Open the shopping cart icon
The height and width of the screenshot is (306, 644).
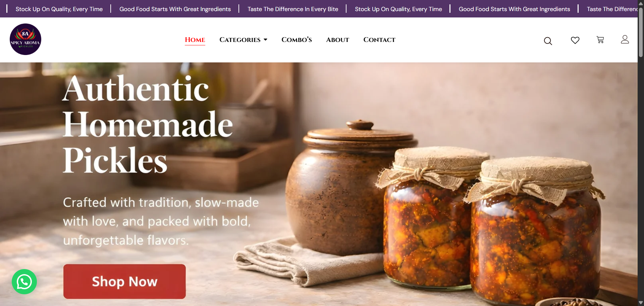point(600,40)
